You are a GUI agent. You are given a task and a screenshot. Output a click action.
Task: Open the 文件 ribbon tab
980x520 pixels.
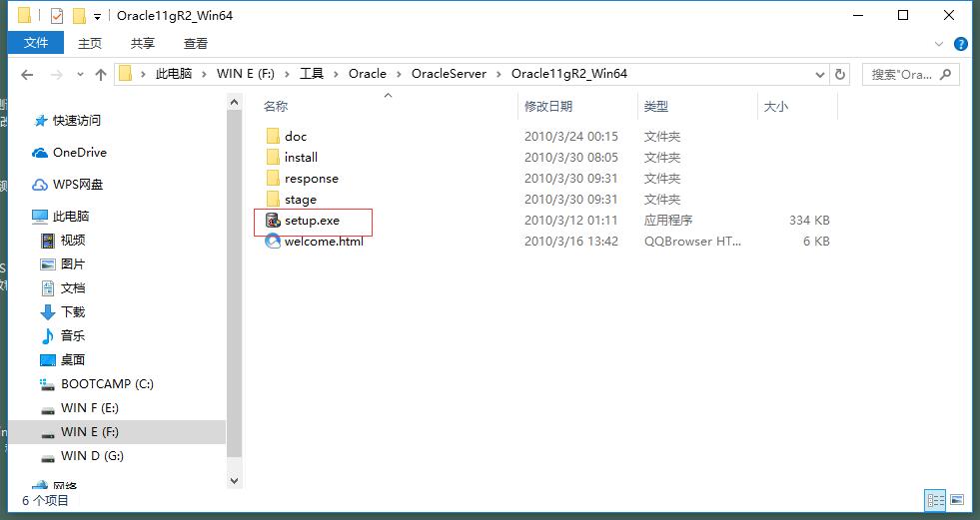pos(36,43)
